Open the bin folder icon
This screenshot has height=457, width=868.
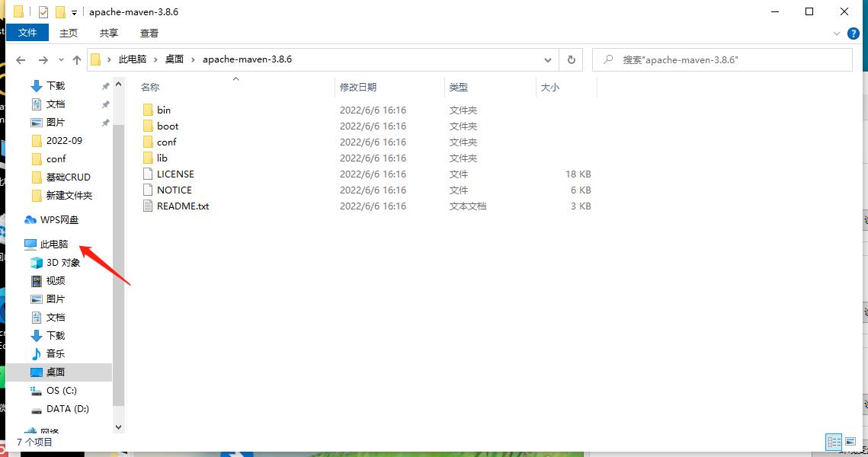[x=148, y=110]
